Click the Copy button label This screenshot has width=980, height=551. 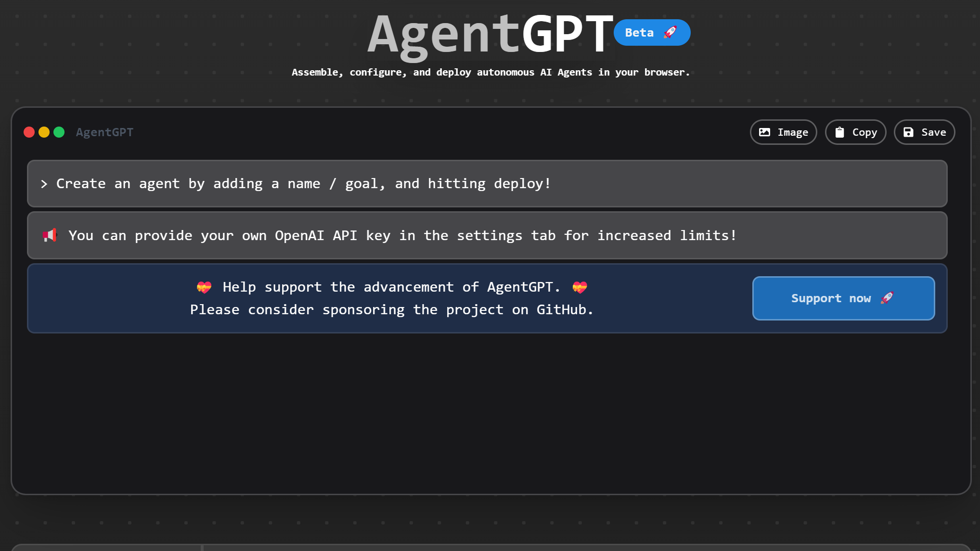(x=864, y=132)
